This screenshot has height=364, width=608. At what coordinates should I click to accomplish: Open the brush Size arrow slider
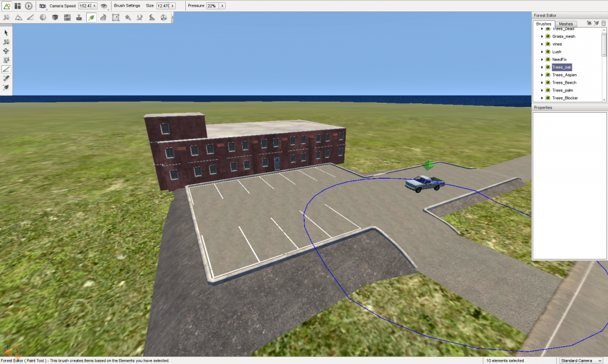pos(173,6)
